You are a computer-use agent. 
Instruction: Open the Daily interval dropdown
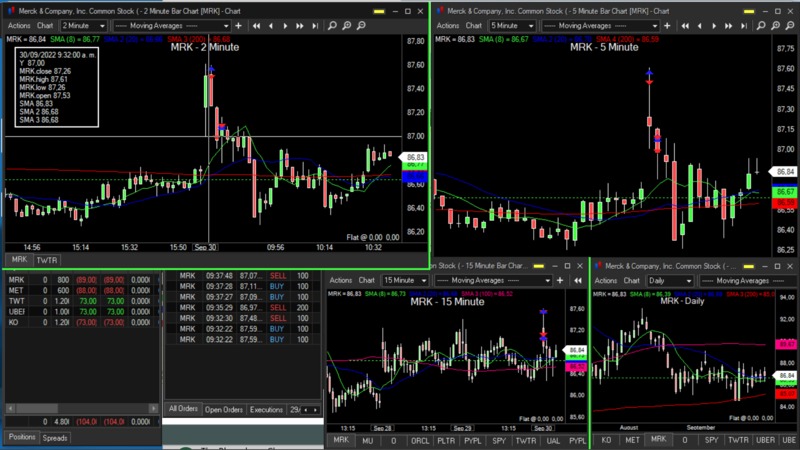pyautogui.click(x=670, y=280)
